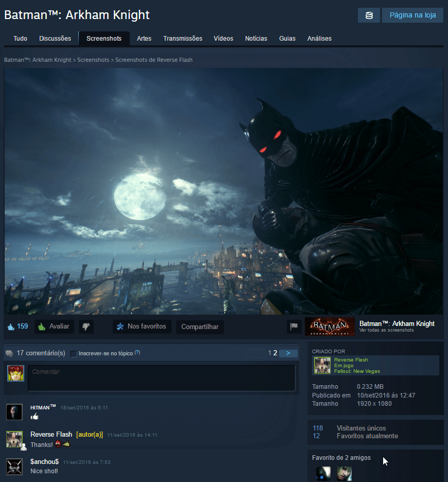
Task: Open the full Batman screenshot image
Action: pyautogui.click(x=223, y=191)
